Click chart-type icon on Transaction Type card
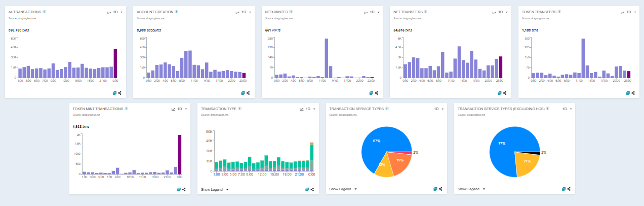 point(302,109)
